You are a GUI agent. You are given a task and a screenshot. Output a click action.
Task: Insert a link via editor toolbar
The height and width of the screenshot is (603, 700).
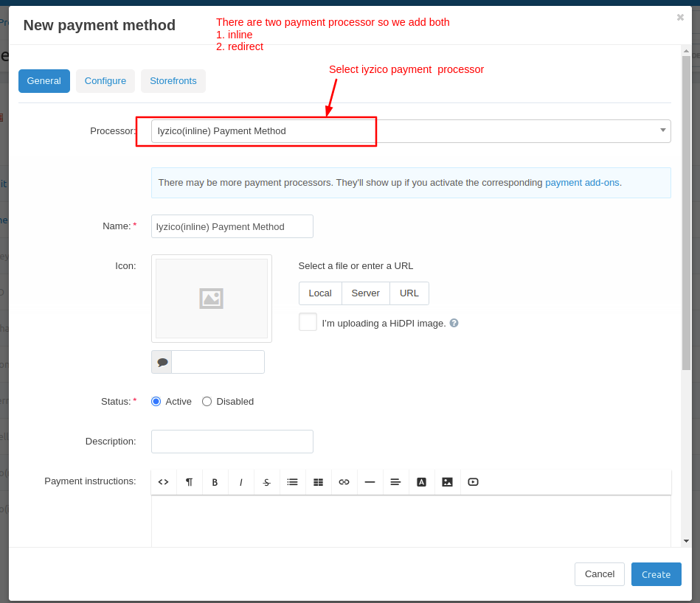pyautogui.click(x=344, y=481)
